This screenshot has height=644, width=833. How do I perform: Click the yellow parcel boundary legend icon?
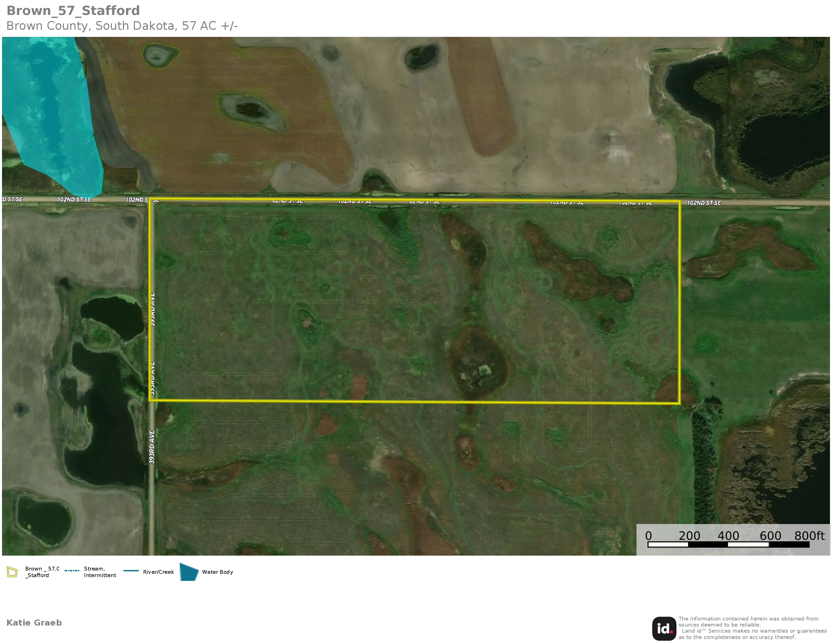[12, 572]
